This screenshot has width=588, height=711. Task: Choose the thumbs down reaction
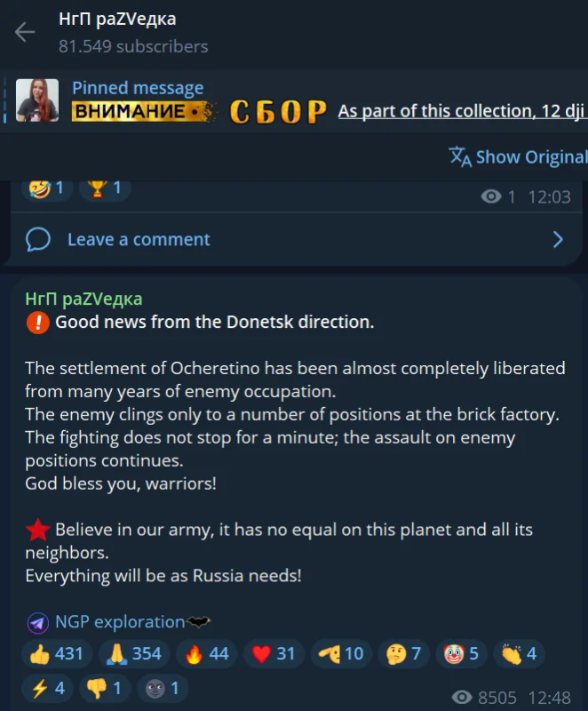pyautogui.click(x=105, y=688)
